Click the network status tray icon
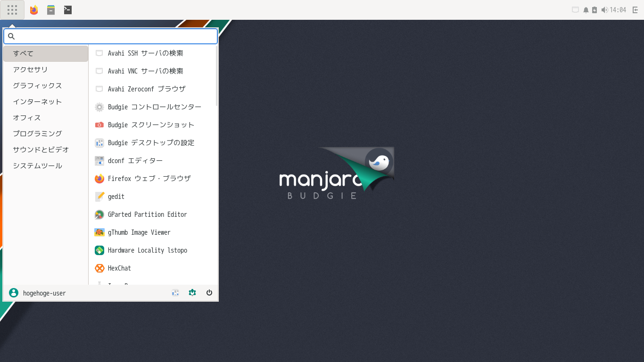644x362 pixels. [575, 10]
